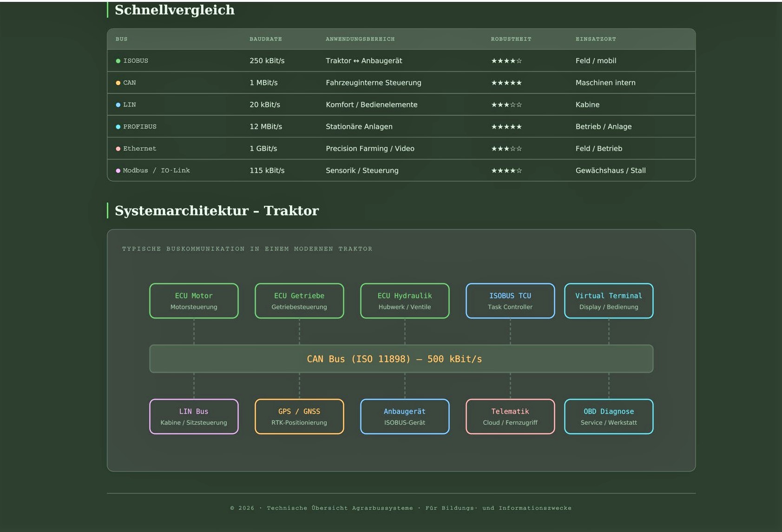The width and height of the screenshot is (782, 532).
Task: Click the Baudrate column header
Action: pyautogui.click(x=266, y=39)
